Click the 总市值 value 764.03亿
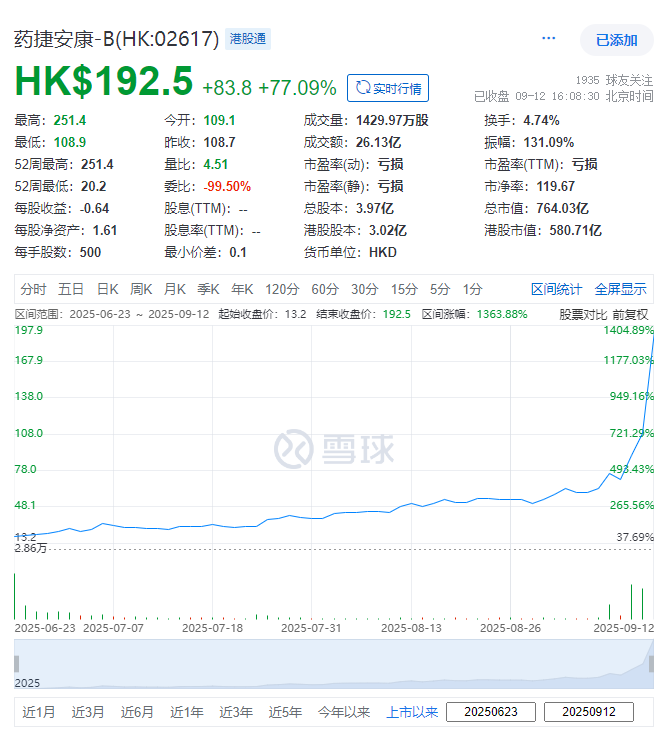The image size is (669, 733). [x=562, y=208]
